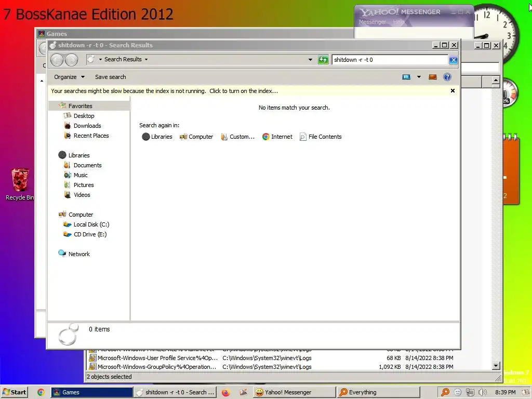Open the blue Help question mark icon
The height and width of the screenshot is (399, 532).
[447, 77]
